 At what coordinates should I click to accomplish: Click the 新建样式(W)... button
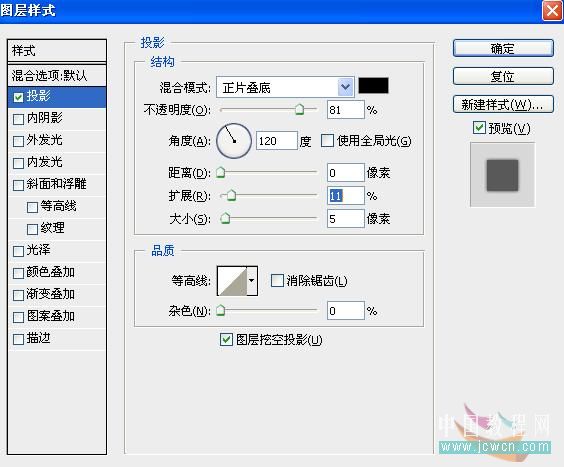[503, 104]
